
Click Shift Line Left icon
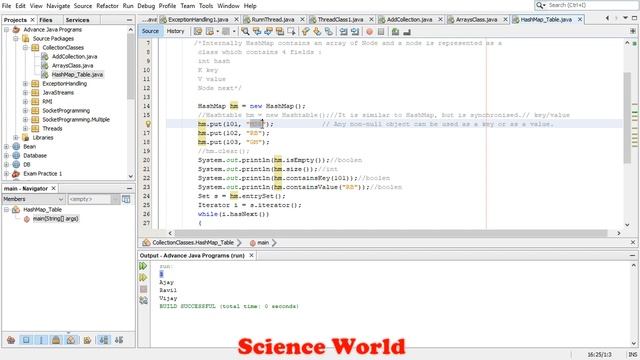[x=343, y=31]
